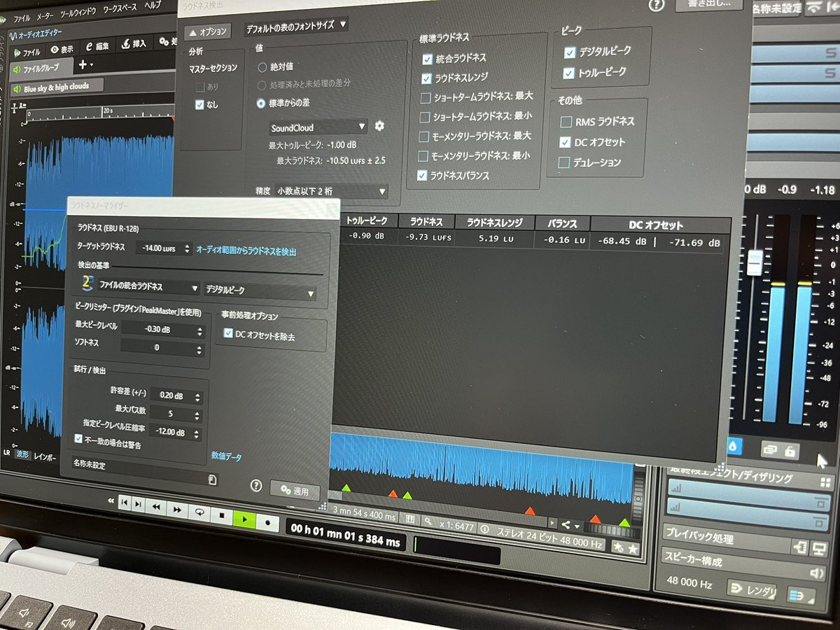Click the 適用 button in the loudness normalizer
The height and width of the screenshot is (630, 840).
click(294, 490)
